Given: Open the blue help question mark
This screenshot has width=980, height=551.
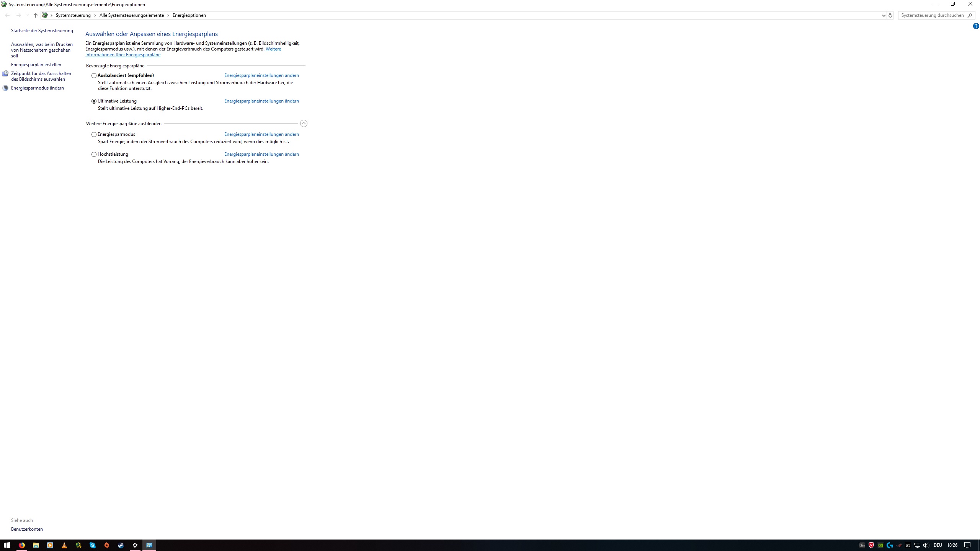Looking at the screenshot, I should [976, 26].
